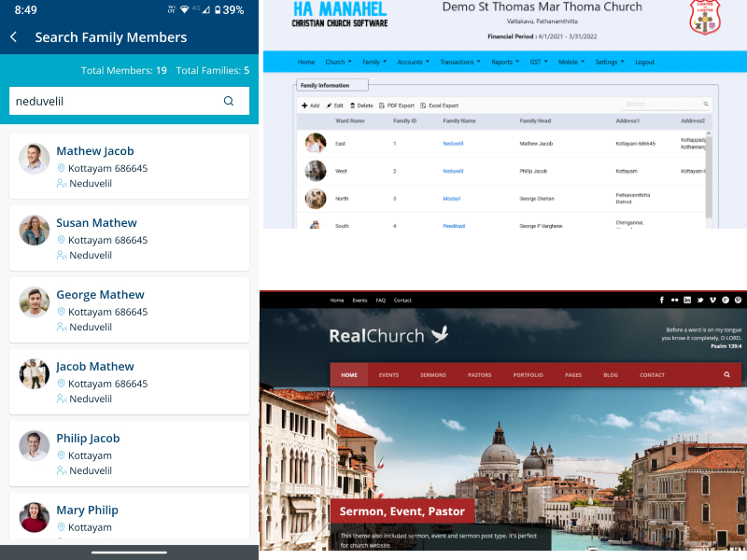Click Susan Mathew's profile thumbnail
The height and width of the screenshot is (560, 747).
coord(35,230)
